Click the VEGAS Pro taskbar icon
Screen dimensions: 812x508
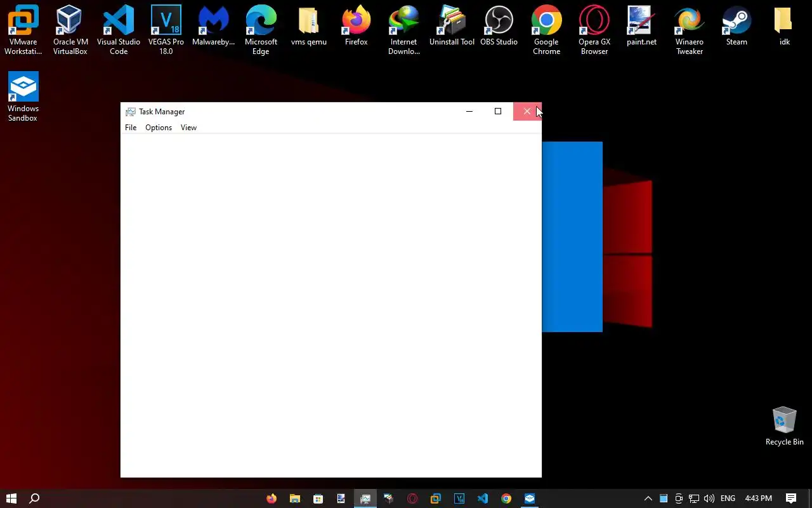point(459,498)
